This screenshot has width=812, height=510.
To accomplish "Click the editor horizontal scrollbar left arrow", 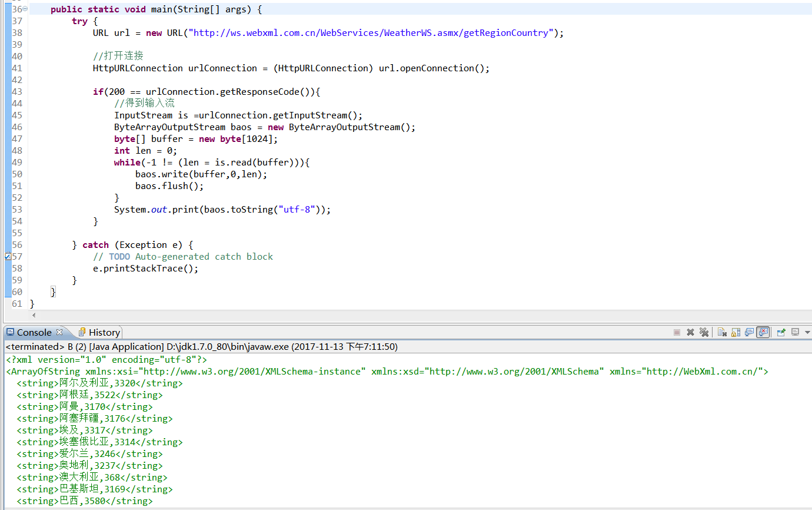I will pos(34,316).
